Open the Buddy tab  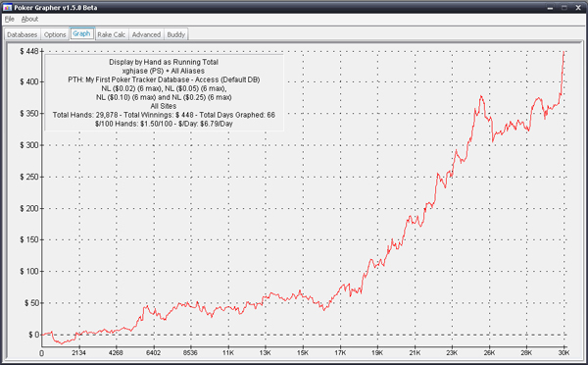(175, 34)
